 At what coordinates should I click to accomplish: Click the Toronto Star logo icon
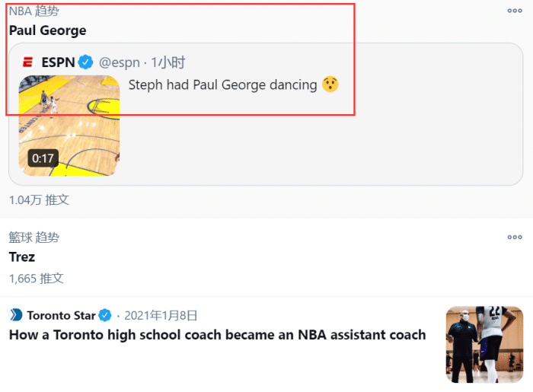click(x=16, y=315)
